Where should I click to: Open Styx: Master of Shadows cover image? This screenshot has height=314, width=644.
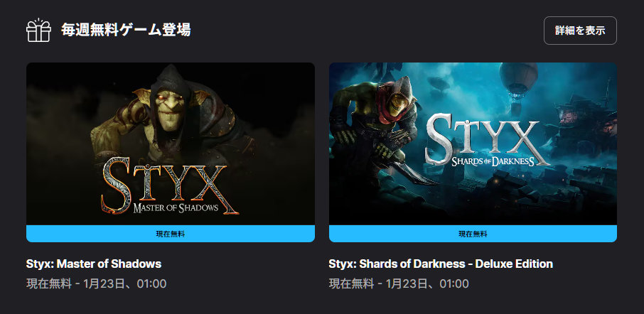click(171, 144)
